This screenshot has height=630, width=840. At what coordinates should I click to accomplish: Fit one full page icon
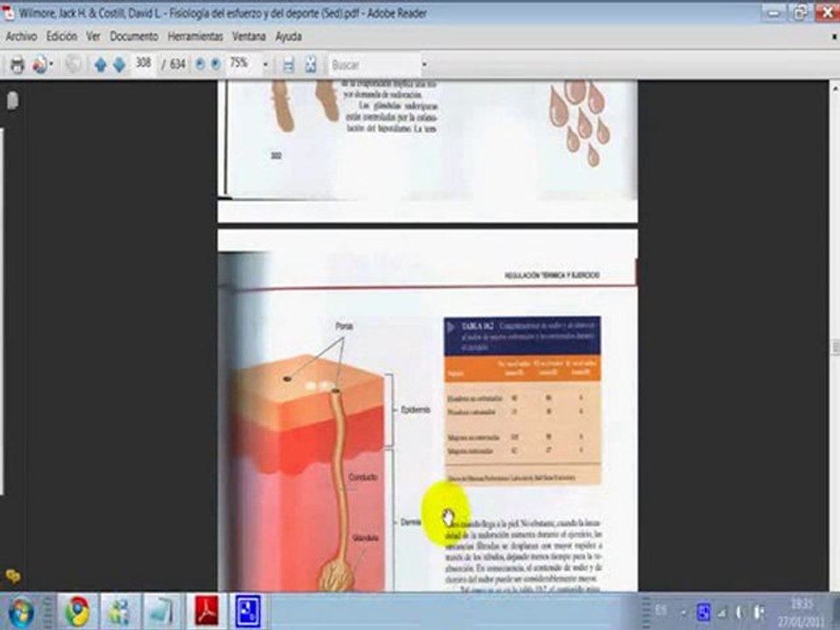tap(310, 66)
